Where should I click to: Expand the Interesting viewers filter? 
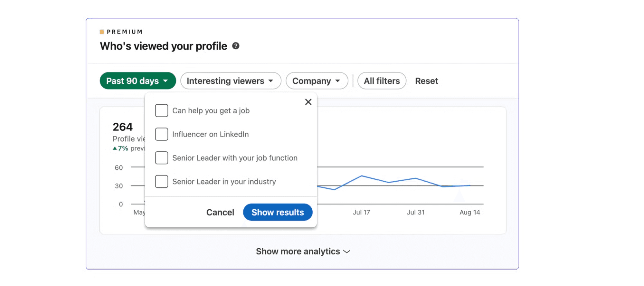coord(231,81)
